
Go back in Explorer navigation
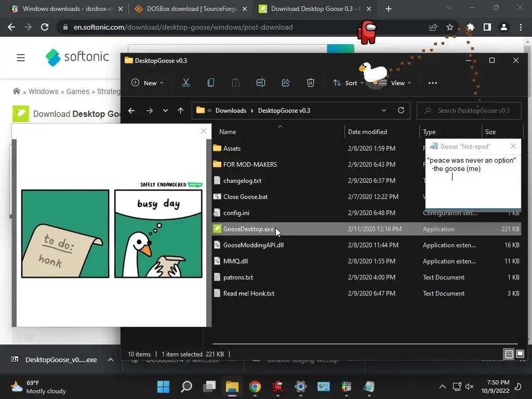point(131,111)
